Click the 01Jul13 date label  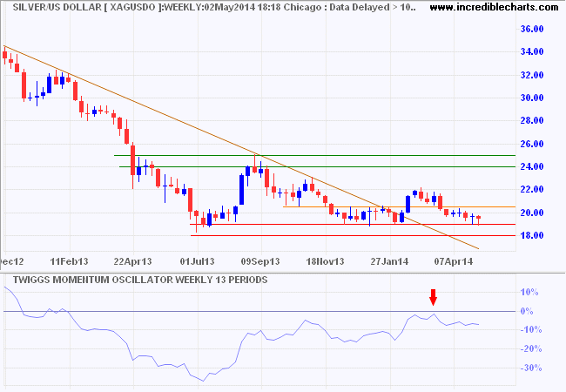pos(197,261)
